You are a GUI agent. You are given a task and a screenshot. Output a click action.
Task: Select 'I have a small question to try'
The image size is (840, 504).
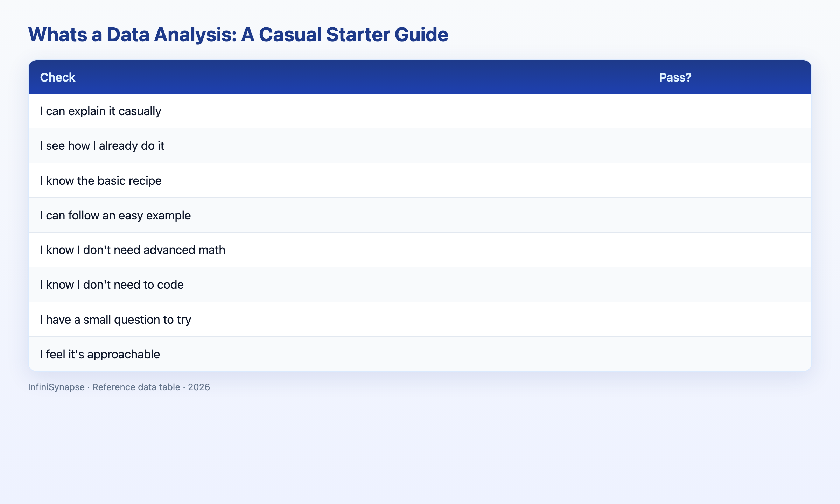(x=420, y=320)
